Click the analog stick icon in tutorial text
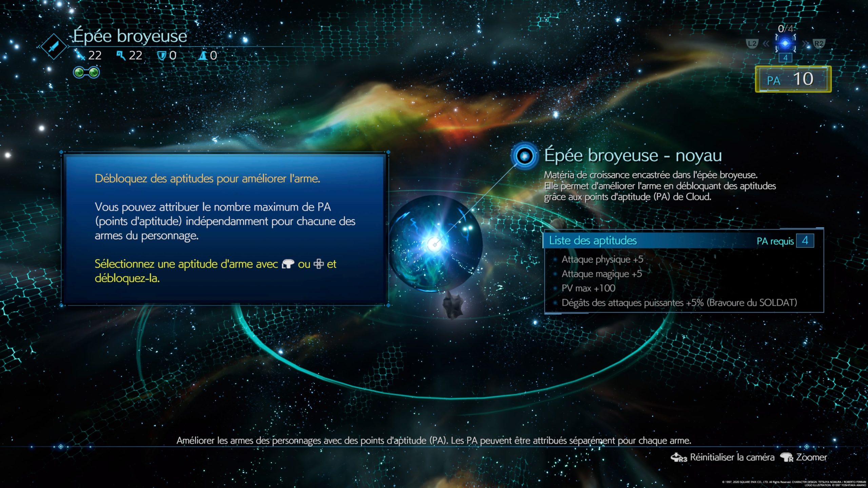This screenshot has width=868, height=488. pyautogui.click(x=288, y=264)
